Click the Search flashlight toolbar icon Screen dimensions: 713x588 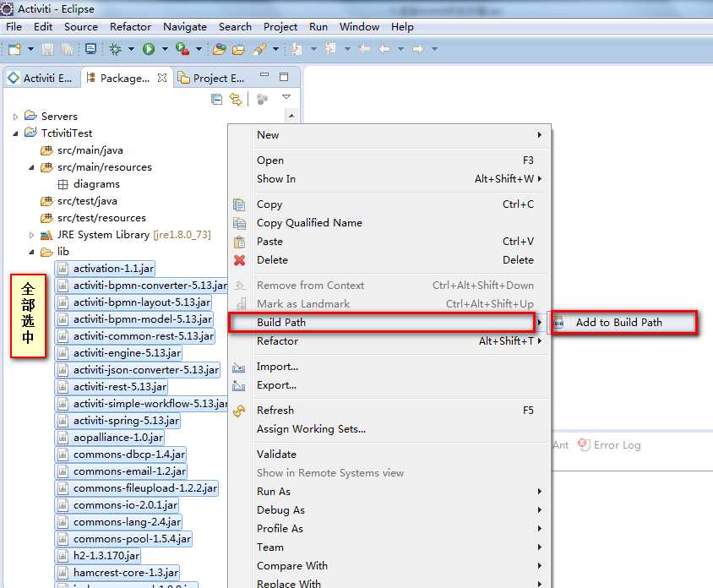tap(259, 49)
